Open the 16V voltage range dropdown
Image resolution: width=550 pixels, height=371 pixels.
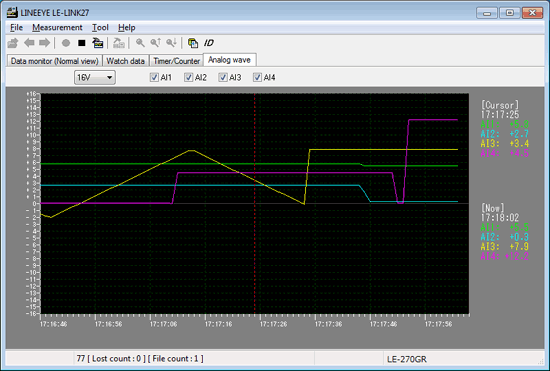tap(95, 77)
